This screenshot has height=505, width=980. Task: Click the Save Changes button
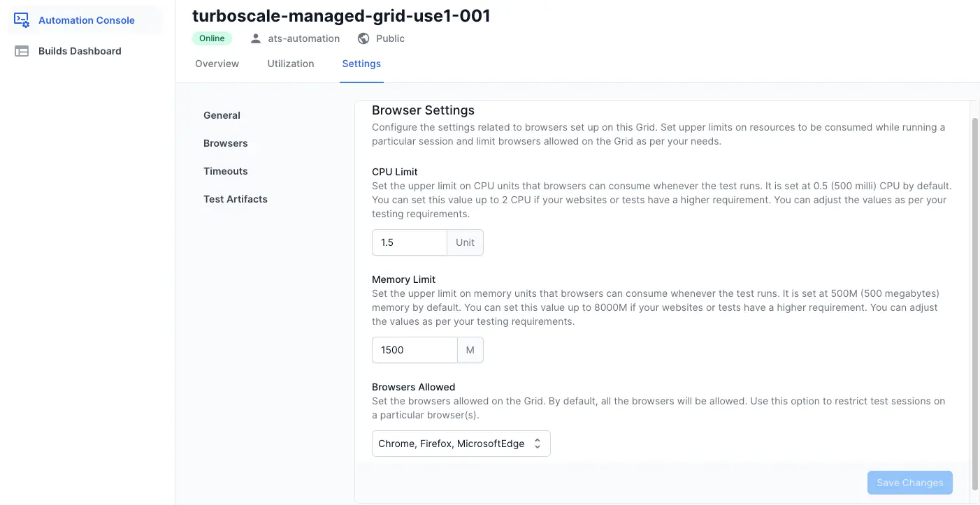tap(909, 482)
